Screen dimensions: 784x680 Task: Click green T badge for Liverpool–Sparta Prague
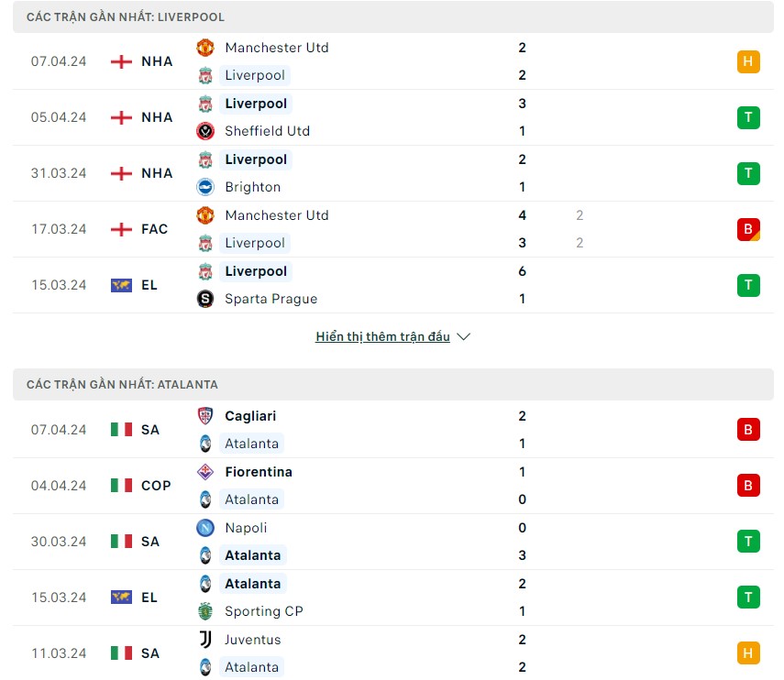click(748, 285)
